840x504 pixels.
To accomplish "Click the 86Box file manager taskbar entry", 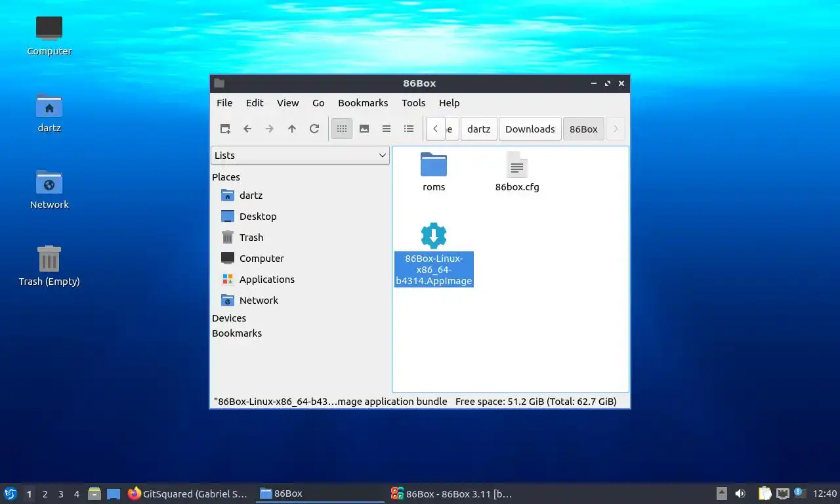I will click(x=320, y=493).
